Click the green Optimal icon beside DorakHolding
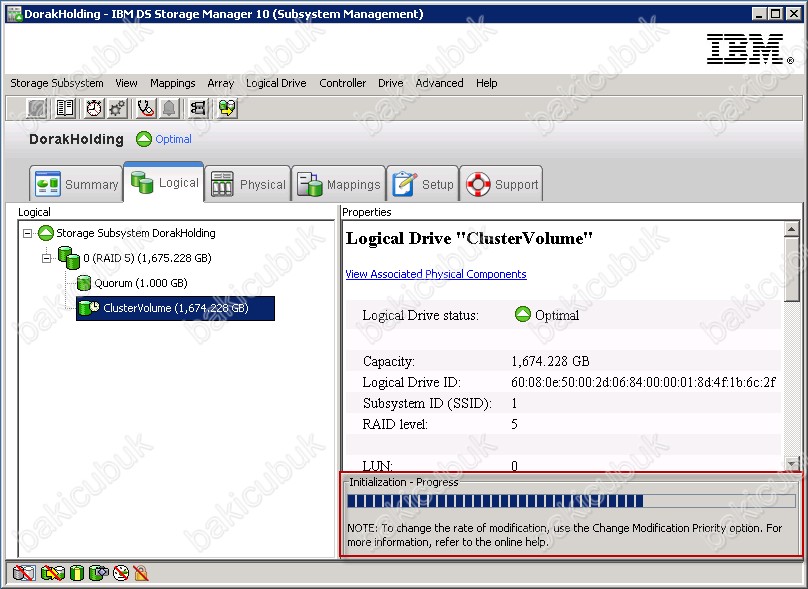This screenshot has width=808, height=589. tap(144, 139)
